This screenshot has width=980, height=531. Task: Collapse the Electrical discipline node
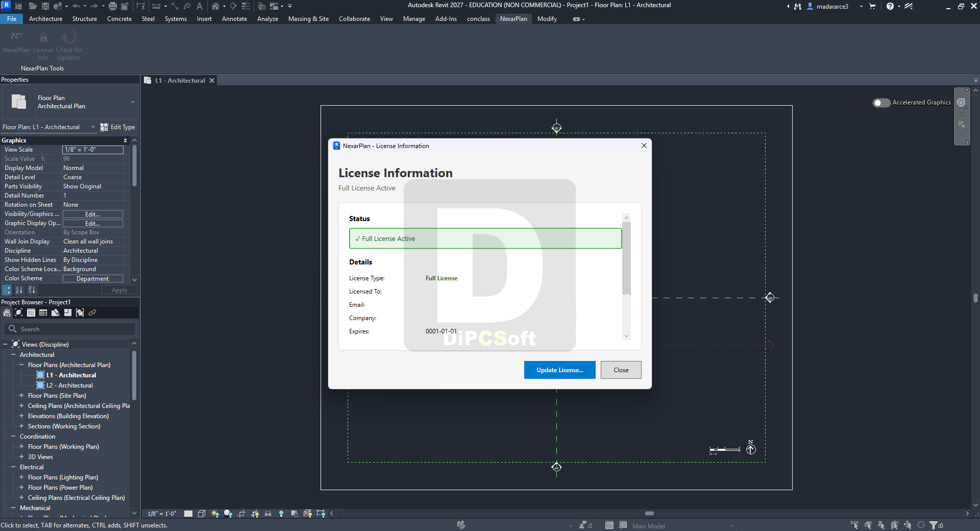click(13, 467)
